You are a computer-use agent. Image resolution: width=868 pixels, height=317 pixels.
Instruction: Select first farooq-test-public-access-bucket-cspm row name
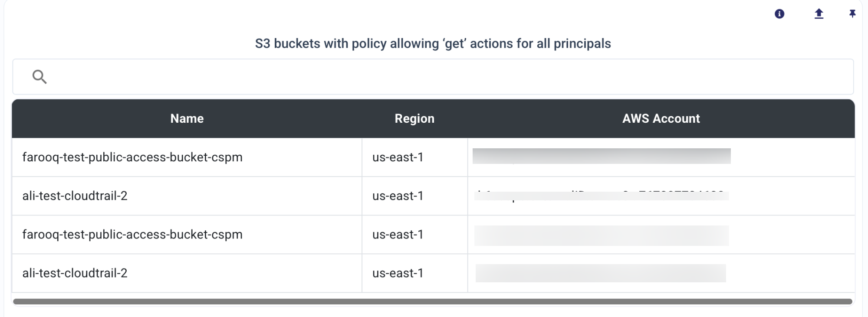tap(132, 157)
